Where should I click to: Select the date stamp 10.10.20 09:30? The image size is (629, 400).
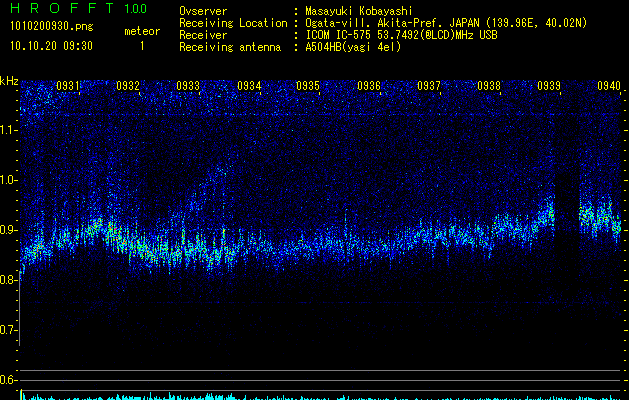(51, 46)
